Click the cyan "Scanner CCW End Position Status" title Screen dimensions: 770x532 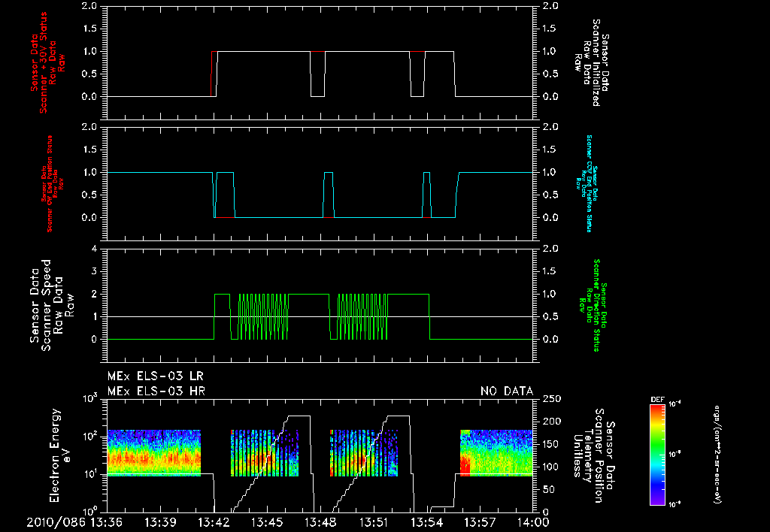pos(587,183)
